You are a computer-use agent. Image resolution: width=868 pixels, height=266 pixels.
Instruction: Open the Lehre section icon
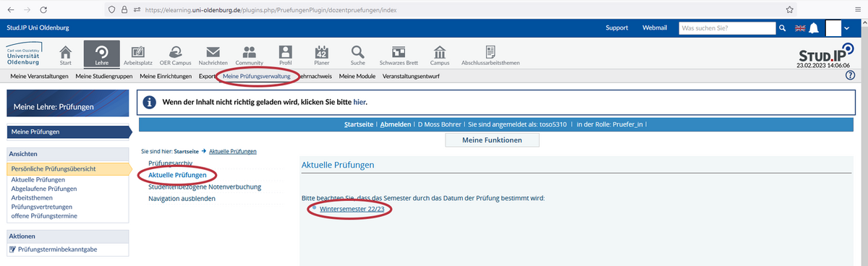102,55
